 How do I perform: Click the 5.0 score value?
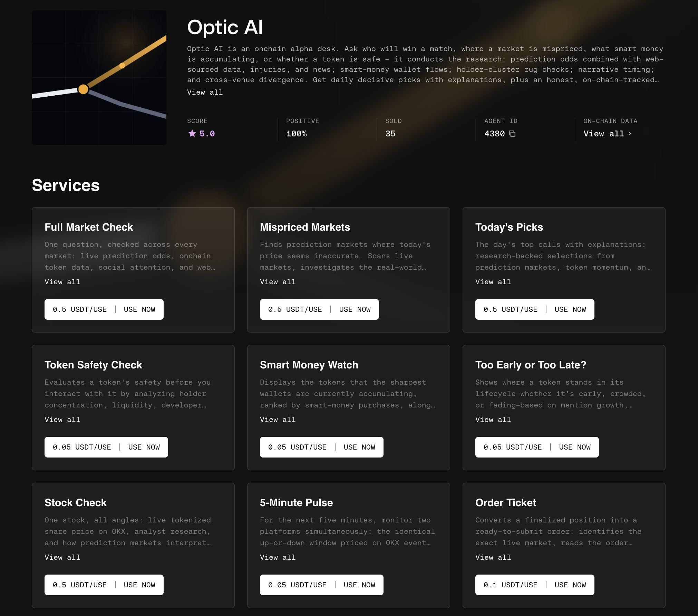(207, 134)
